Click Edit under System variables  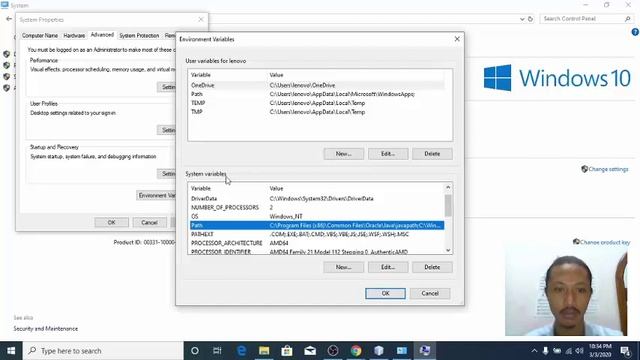388,267
